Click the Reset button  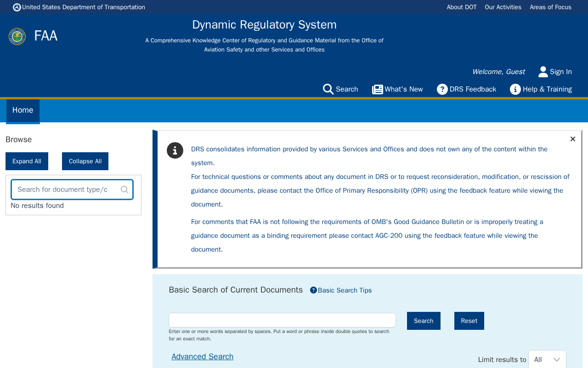tap(469, 321)
